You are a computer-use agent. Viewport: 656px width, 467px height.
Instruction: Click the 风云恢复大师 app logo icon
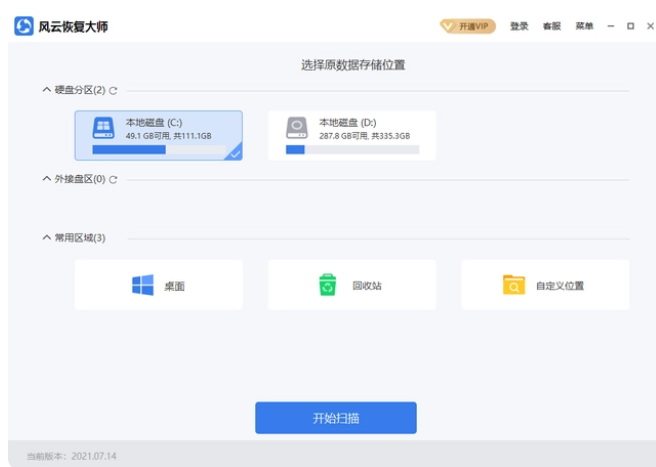(24, 26)
